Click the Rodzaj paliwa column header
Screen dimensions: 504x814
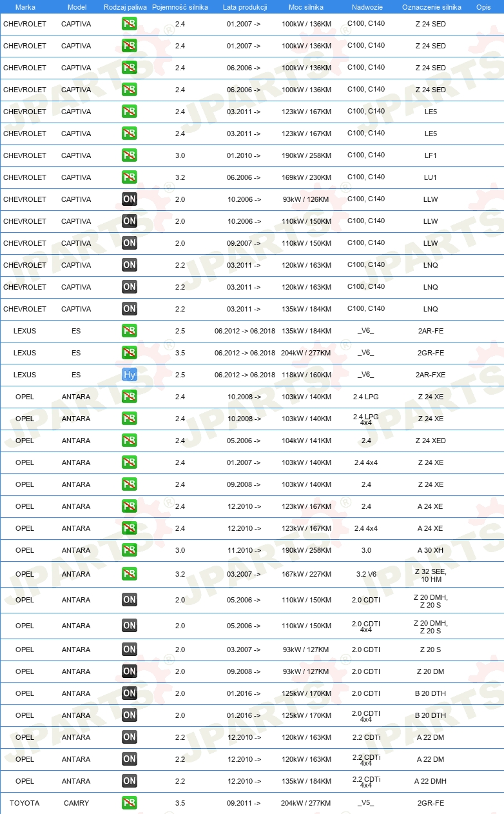click(x=125, y=7)
